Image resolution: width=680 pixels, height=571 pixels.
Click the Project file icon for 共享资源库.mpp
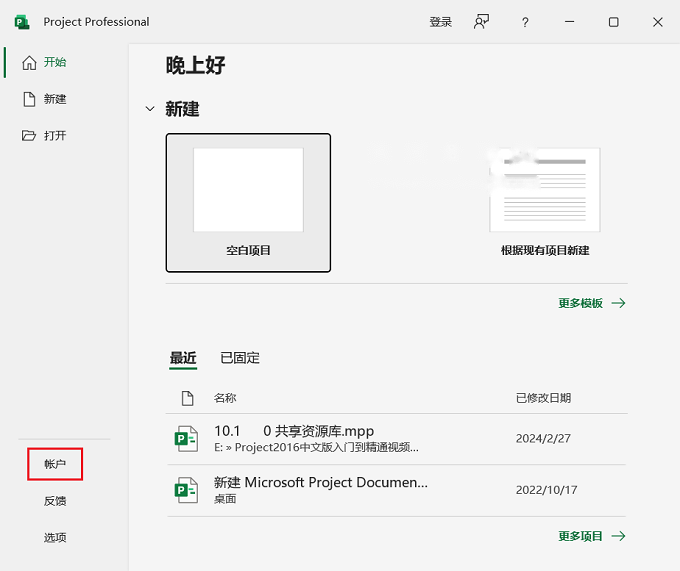click(x=186, y=439)
